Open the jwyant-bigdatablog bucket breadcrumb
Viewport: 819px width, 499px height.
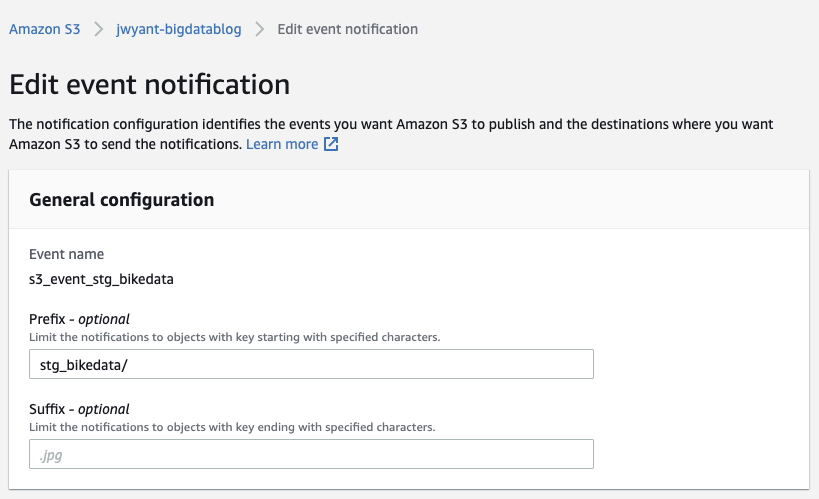tap(180, 29)
